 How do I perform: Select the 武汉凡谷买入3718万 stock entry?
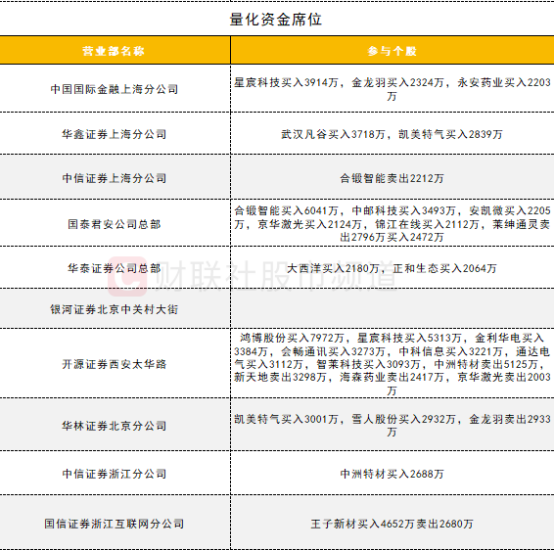pyautogui.click(x=333, y=134)
